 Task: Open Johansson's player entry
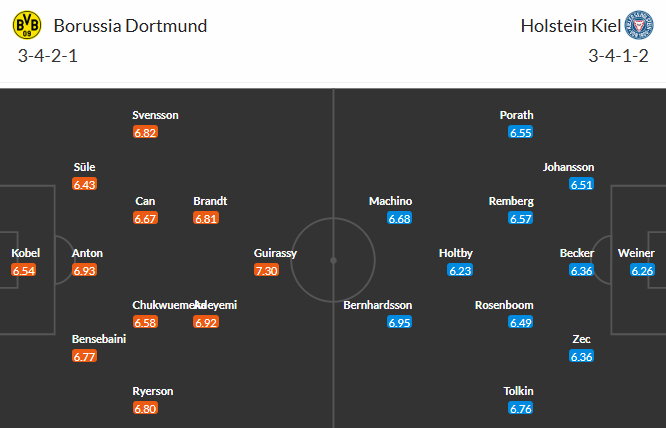click(568, 167)
